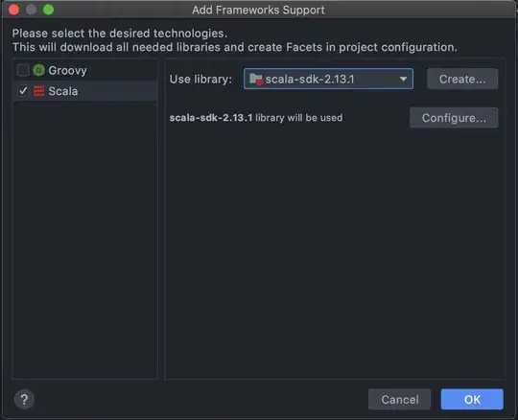The height and width of the screenshot is (420, 518).
Task: Click 'scala-sdk-2.13.1 library will be used' text
Action: point(256,118)
